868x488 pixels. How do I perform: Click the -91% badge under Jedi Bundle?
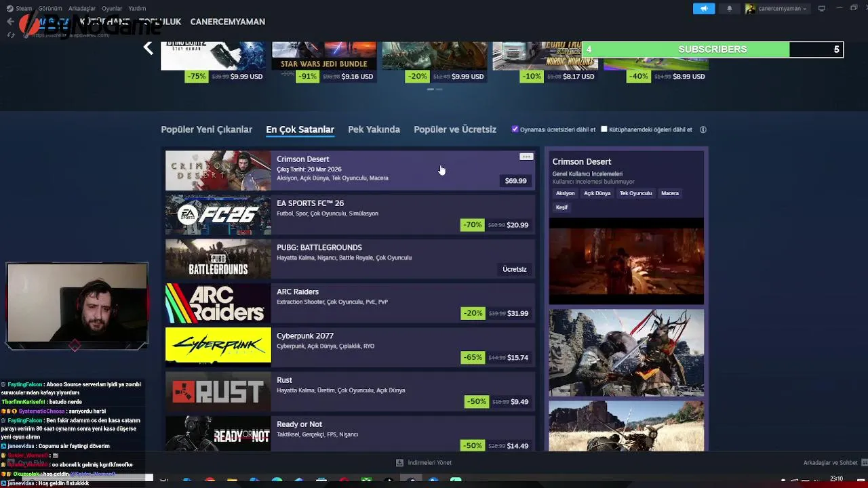307,76
